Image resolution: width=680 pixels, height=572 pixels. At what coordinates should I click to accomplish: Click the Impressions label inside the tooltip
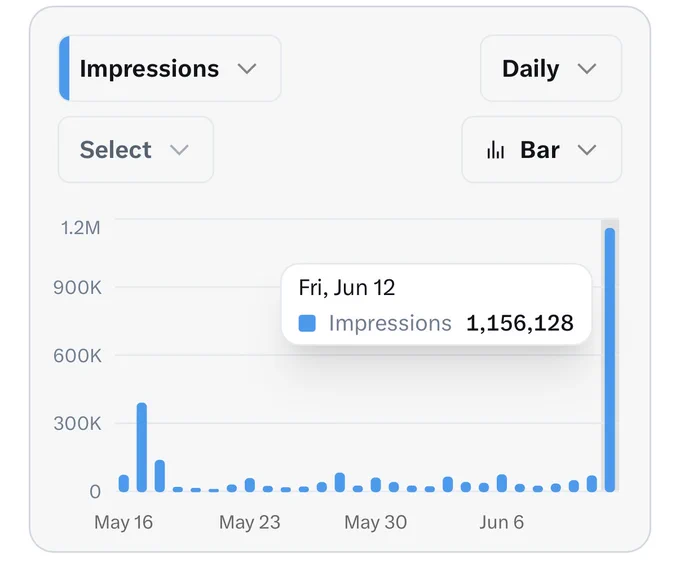click(x=390, y=324)
